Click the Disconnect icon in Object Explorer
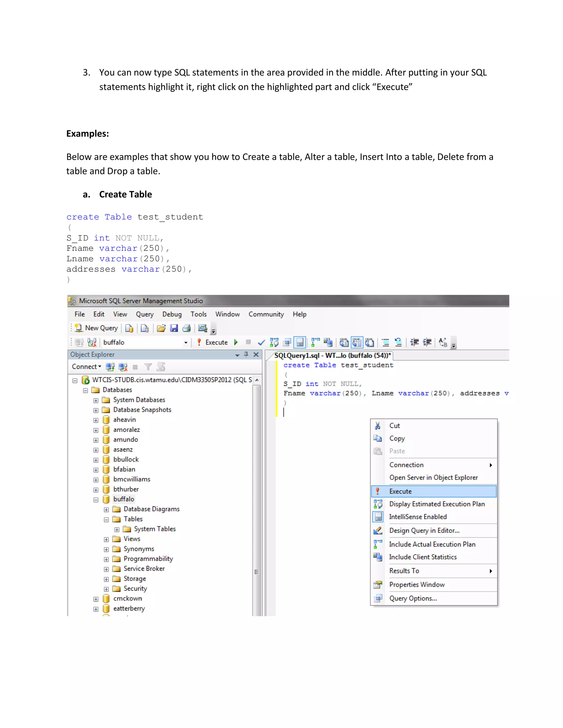This screenshot has height=728, width=563. [123, 367]
